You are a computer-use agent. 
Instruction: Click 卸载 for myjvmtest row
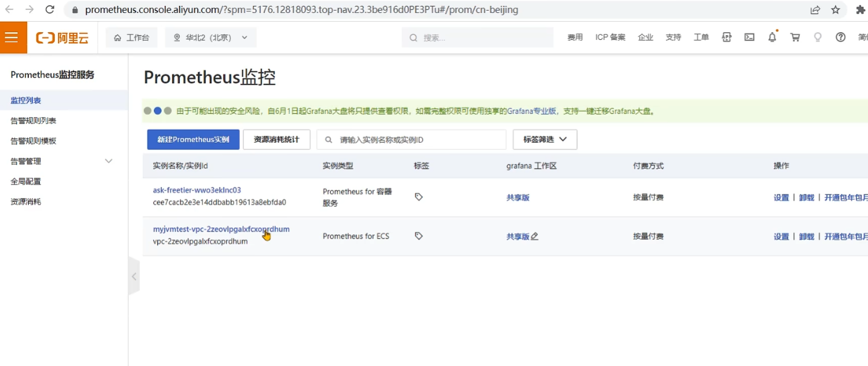806,236
